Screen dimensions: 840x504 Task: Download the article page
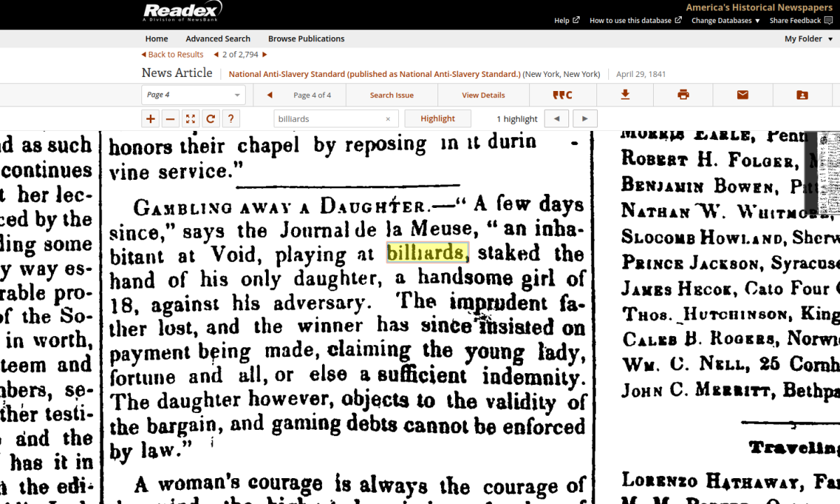point(625,95)
